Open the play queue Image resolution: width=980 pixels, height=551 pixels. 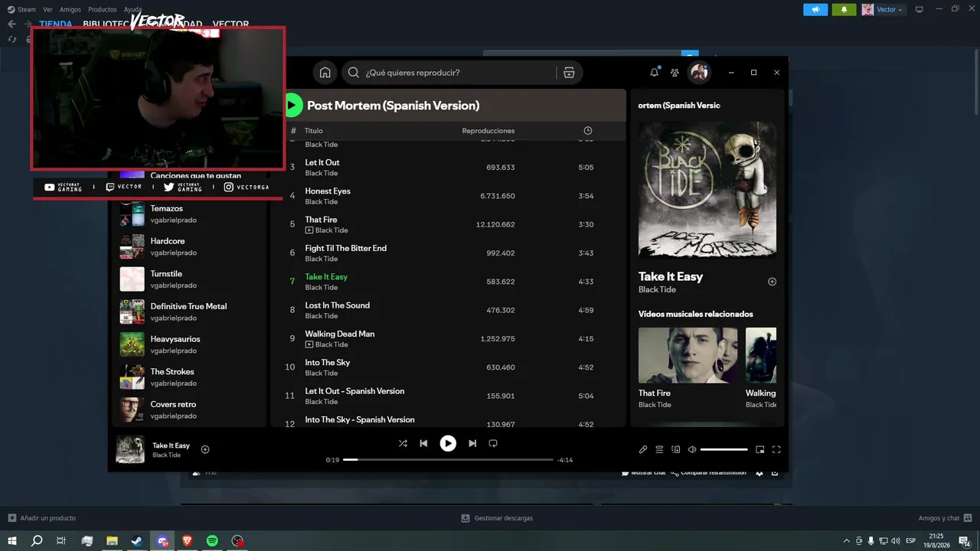coord(659,449)
